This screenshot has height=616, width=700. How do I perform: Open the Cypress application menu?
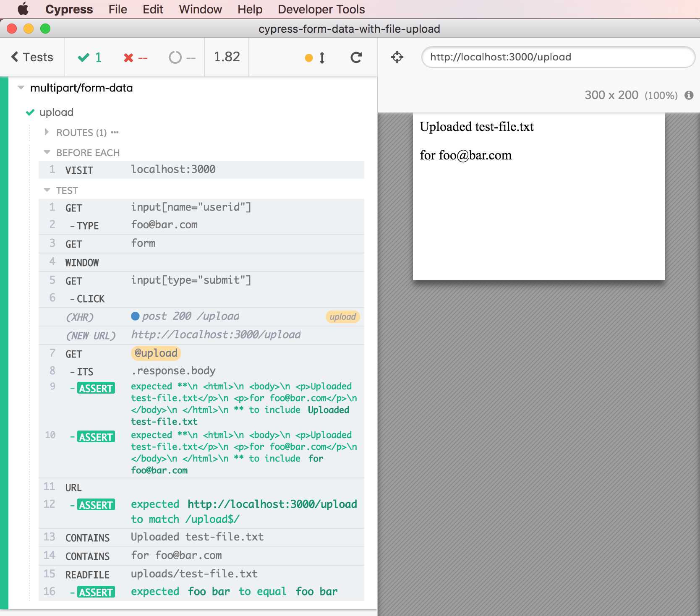(69, 9)
